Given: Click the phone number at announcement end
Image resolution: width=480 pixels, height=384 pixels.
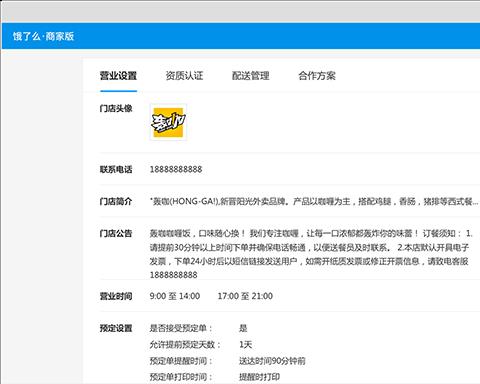Looking at the screenshot, I should [173, 275].
